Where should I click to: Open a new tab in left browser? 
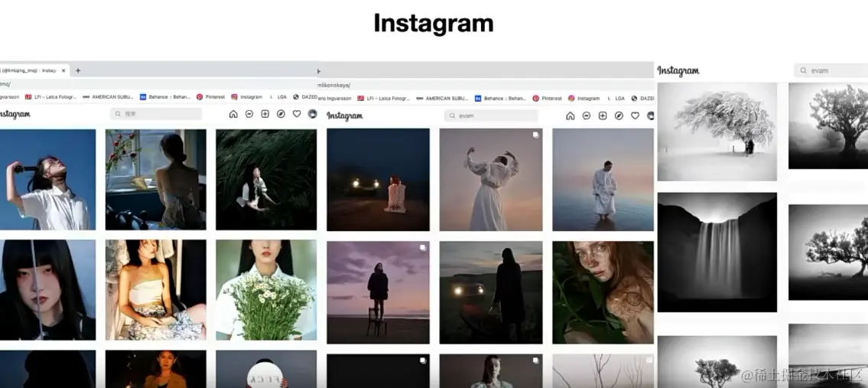pos(78,70)
